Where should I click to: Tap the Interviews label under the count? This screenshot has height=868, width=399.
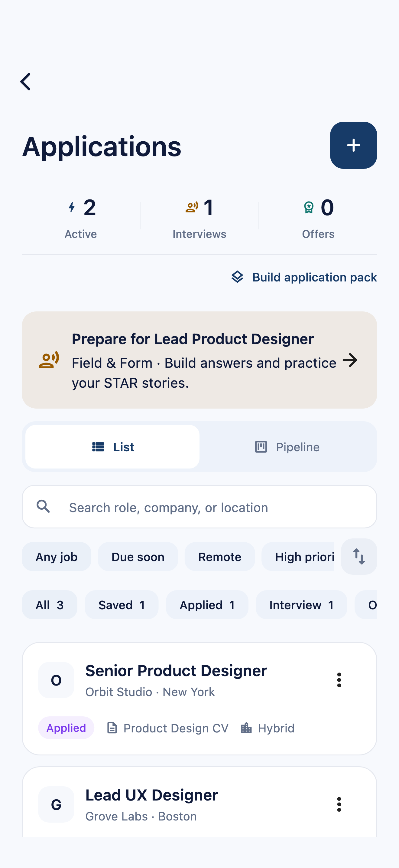coord(199,234)
